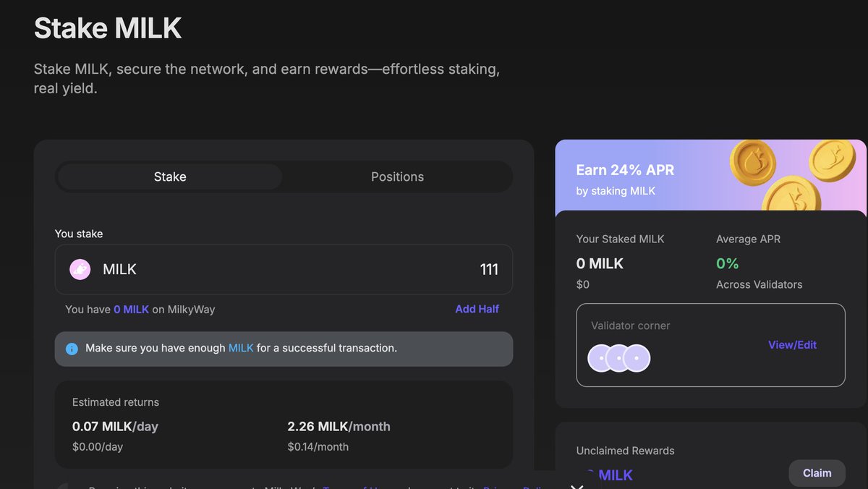This screenshot has height=489, width=868.
Task: Click the blue info icon in the notice
Action: [72, 349]
